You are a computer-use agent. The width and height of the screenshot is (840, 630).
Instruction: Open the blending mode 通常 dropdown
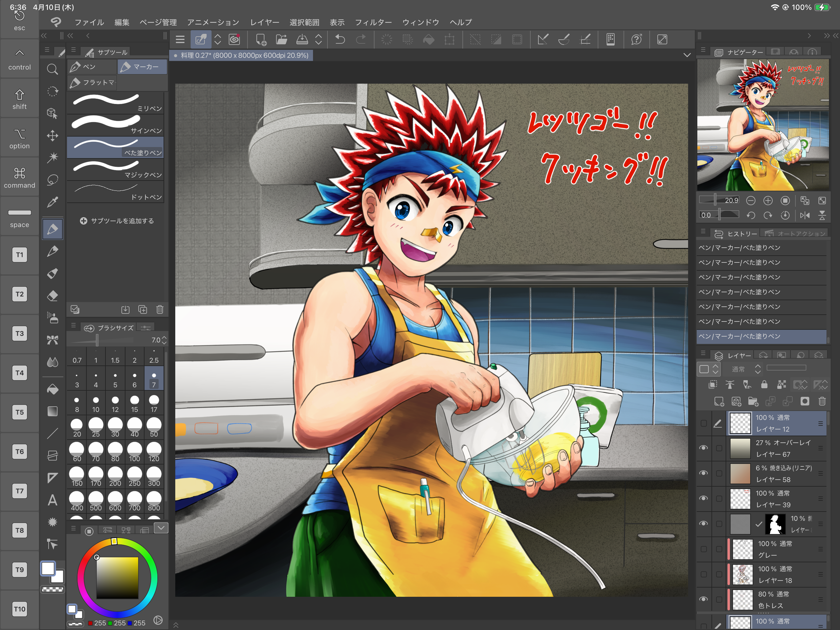click(x=746, y=369)
